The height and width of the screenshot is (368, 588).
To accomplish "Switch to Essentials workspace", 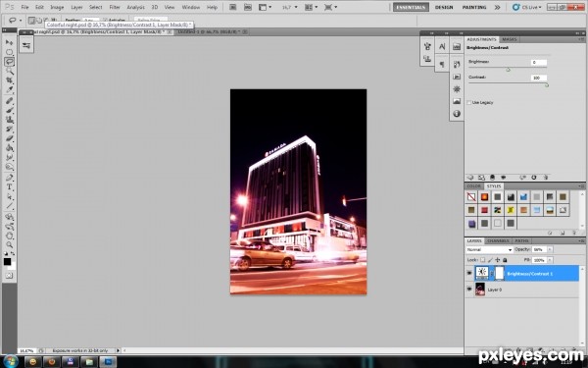I will coord(411,7).
